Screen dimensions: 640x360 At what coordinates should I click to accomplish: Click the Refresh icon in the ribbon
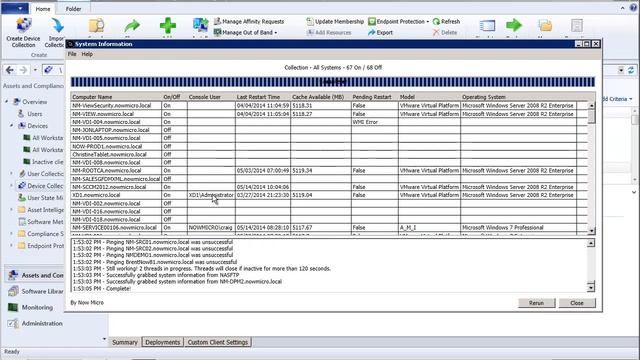click(436, 21)
